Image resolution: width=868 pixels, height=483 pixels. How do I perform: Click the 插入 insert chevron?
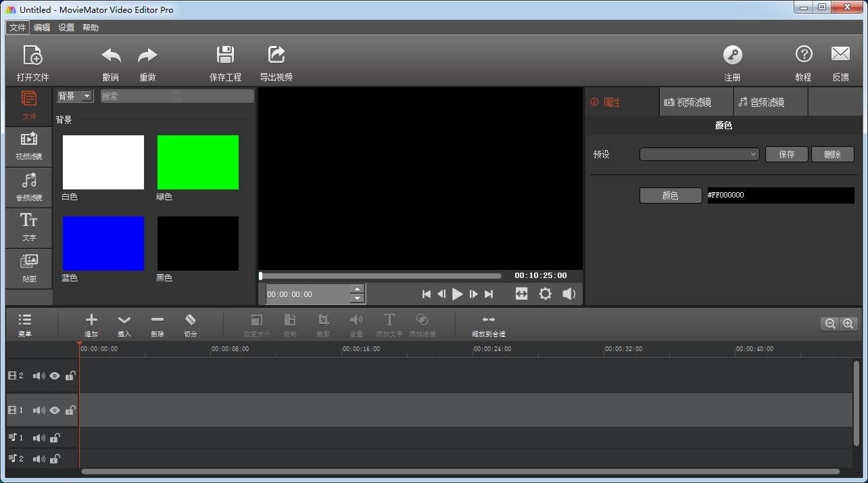(124, 320)
